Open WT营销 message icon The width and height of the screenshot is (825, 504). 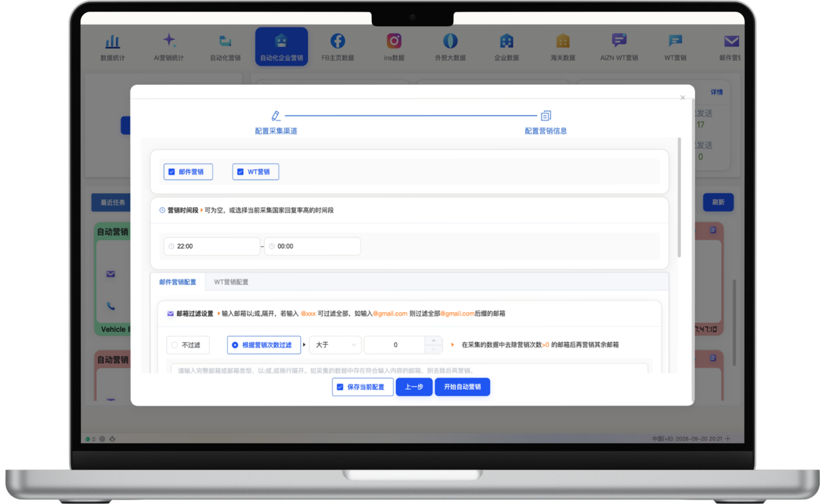click(675, 41)
